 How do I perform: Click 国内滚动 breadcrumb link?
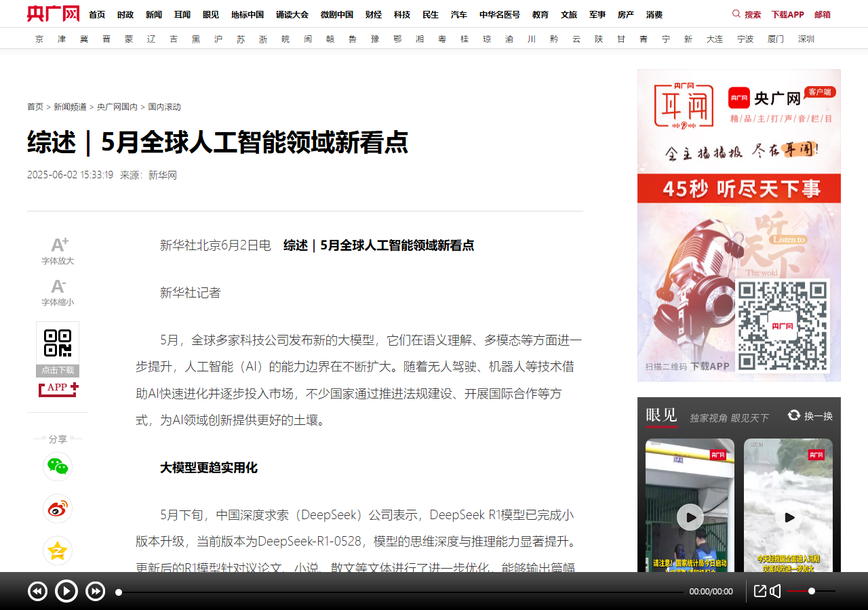click(x=165, y=107)
